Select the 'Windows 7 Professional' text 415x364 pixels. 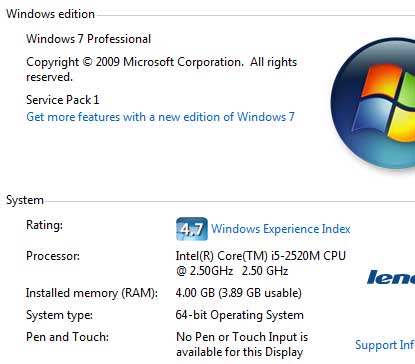pyautogui.click(x=89, y=39)
